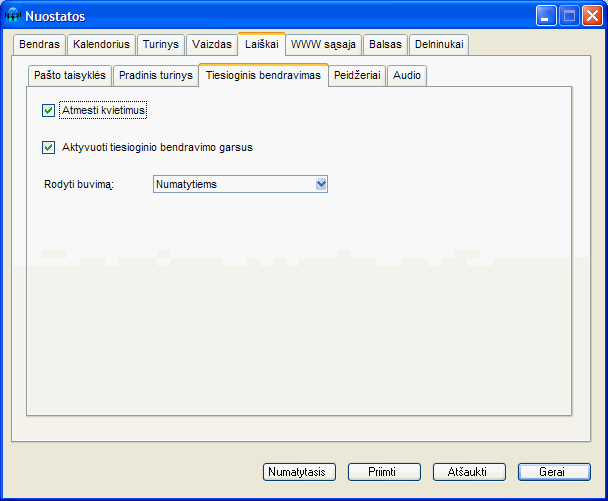Disable Aktyvuoti tiesioginio bendravimo garsus checkbox
Viewport: 608px width, 501px height.
(49, 147)
